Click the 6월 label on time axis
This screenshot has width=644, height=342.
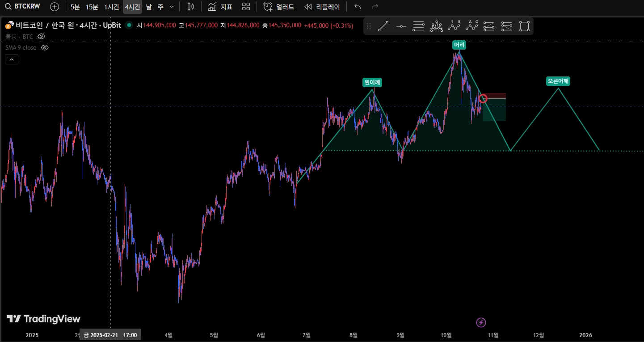tap(261, 335)
